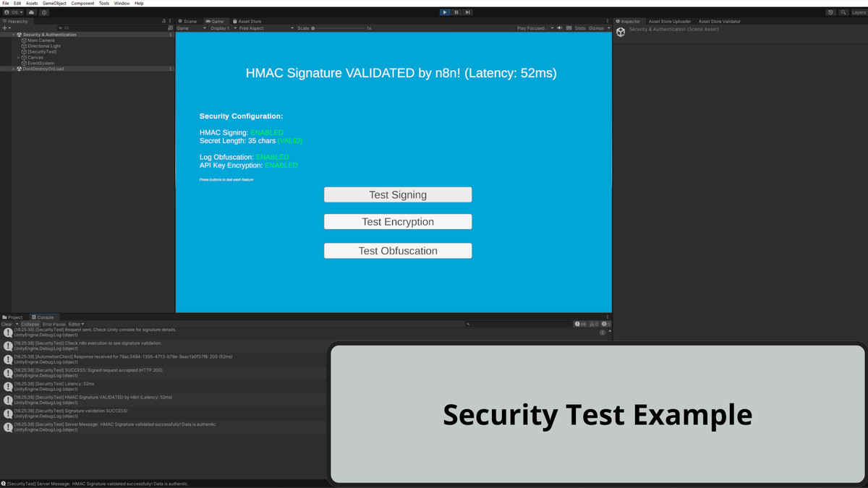Open the Asset Store Validator tab

(x=720, y=22)
